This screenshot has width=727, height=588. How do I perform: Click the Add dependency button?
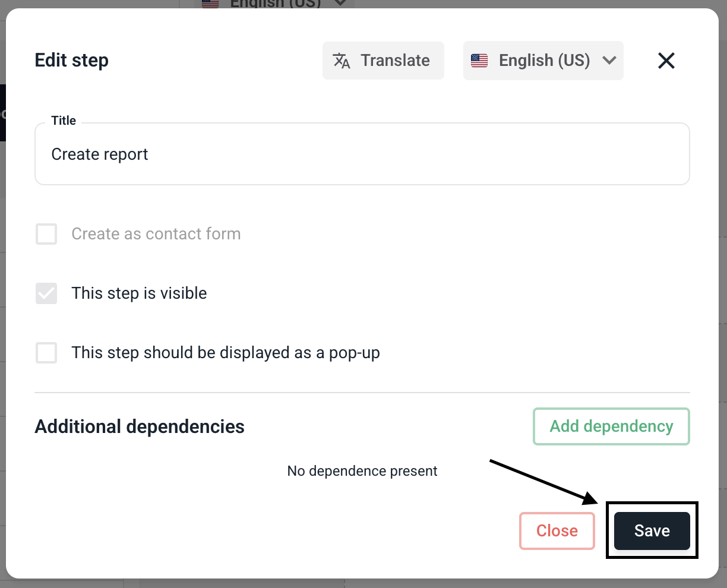[x=611, y=426]
